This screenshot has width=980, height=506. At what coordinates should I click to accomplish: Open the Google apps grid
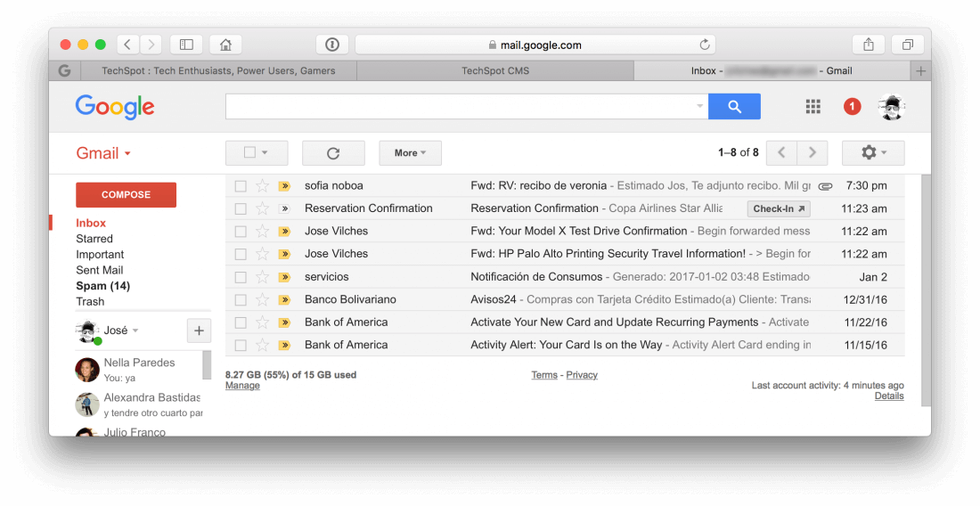point(813,106)
